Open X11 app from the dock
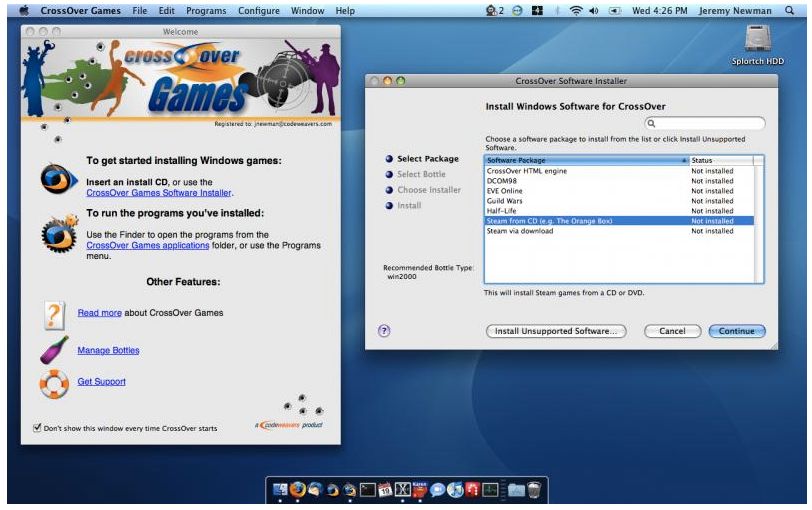The image size is (812, 510). (402, 489)
